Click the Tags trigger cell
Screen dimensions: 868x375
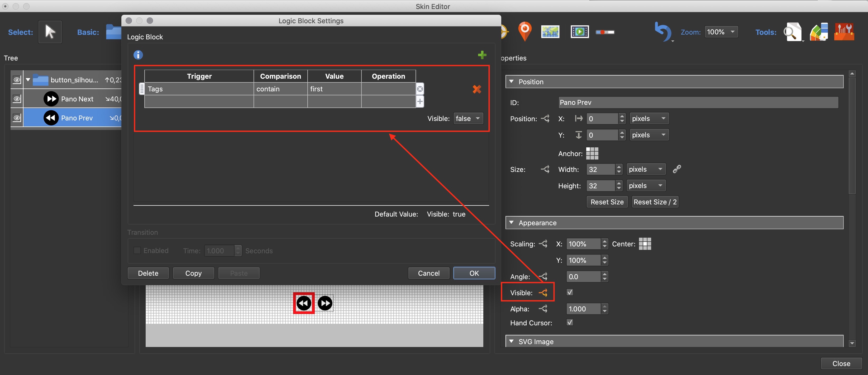(x=199, y=89)
